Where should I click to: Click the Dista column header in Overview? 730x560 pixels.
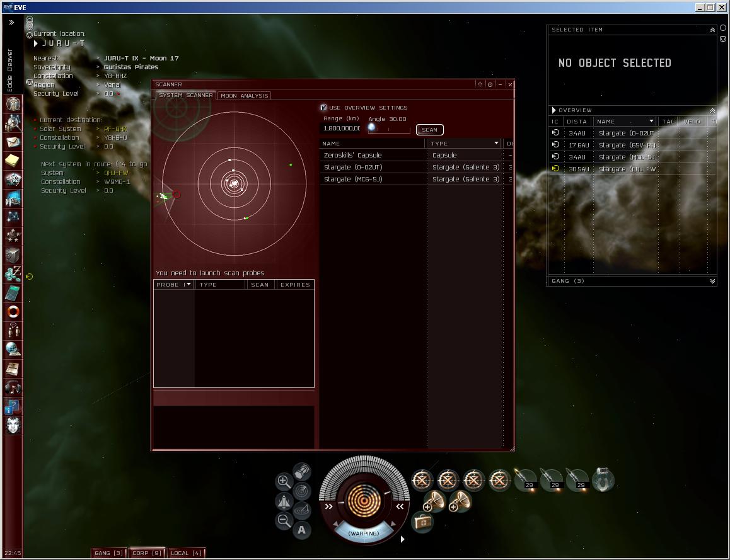(x=576, y=122)
